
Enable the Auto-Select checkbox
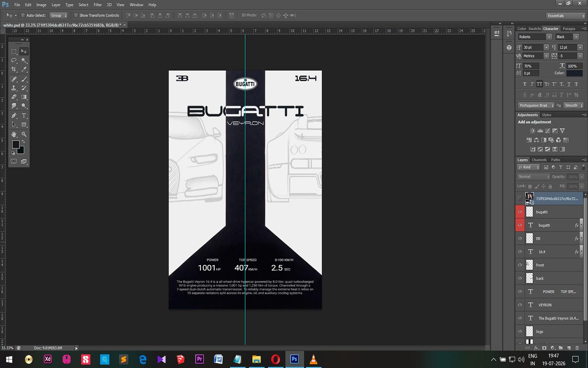[x=23, y=15]
